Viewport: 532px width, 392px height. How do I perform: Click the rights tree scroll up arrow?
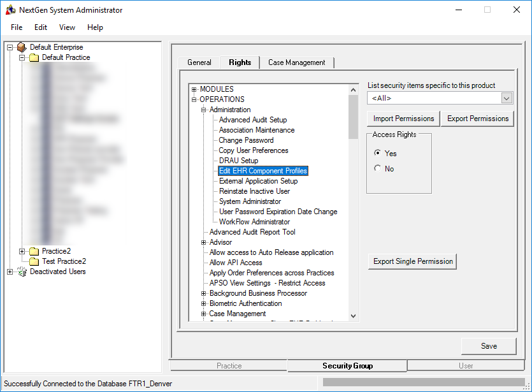tap(353, 90)
